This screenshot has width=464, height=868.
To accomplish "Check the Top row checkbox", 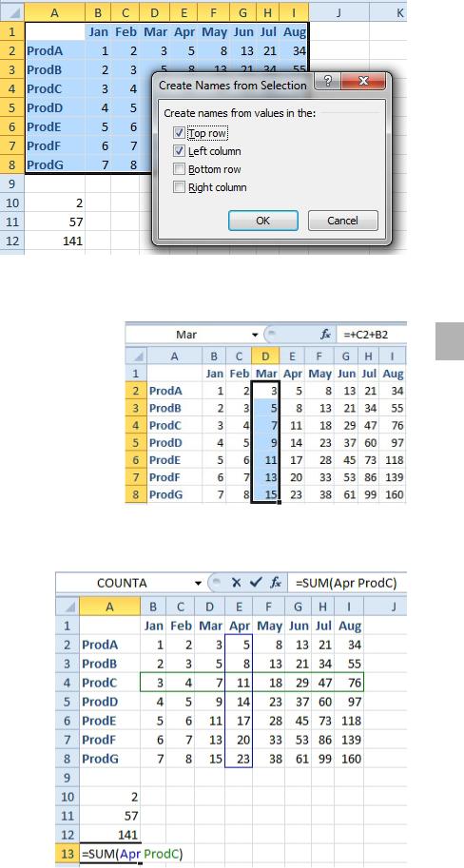I will coord(179,133).
